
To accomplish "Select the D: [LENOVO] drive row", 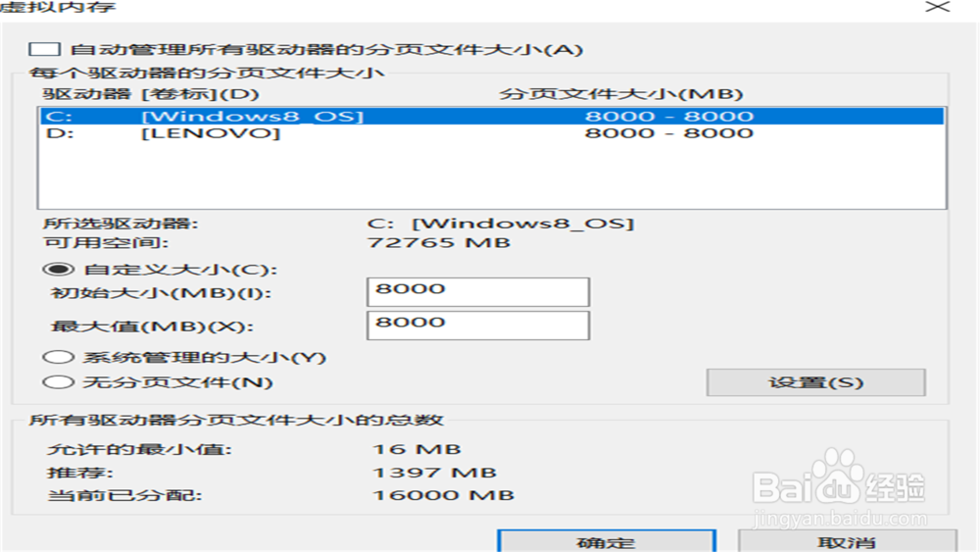I will (492, 133).
